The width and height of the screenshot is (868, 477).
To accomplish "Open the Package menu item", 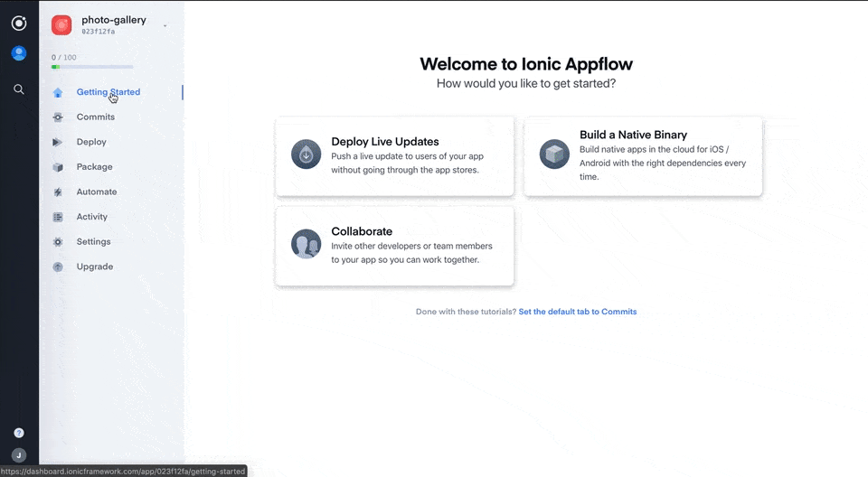I will (x=94, y=167).
